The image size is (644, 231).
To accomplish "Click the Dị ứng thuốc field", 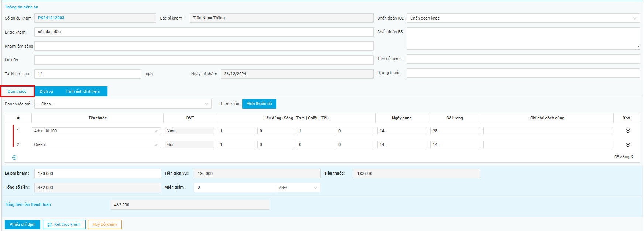I will coord(523,73).
